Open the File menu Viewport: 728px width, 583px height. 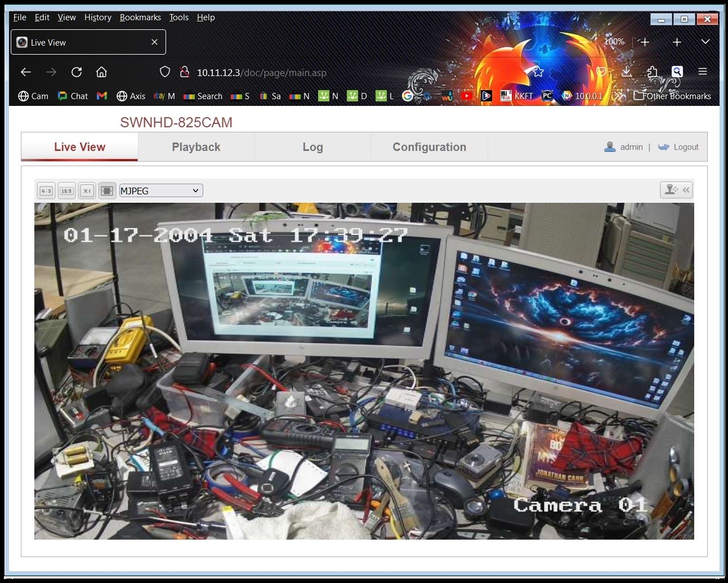pyautogui.click(x=20, y=17)
